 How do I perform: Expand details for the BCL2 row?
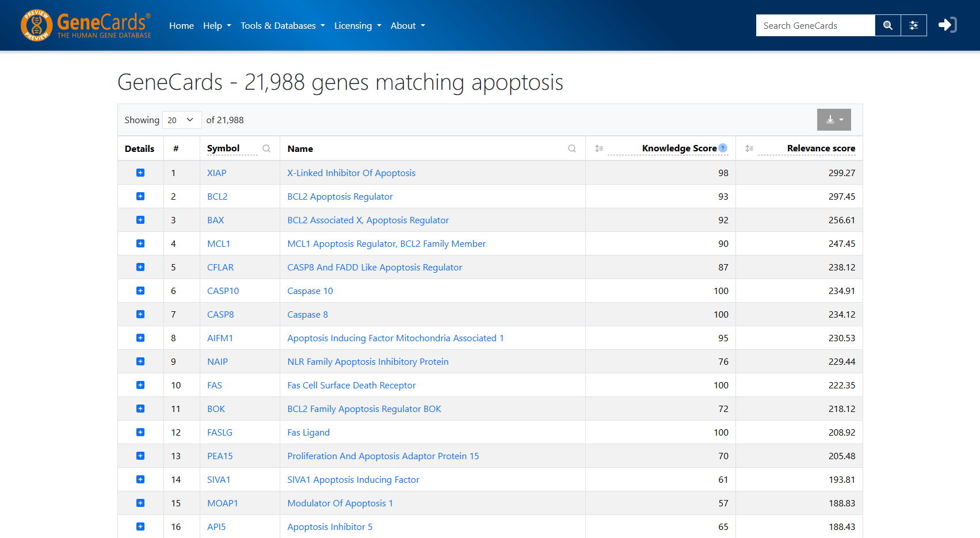140,196
